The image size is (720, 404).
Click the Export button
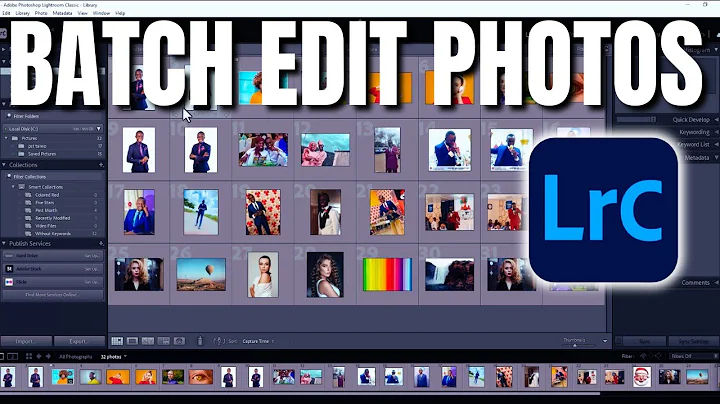pos(79,341)
